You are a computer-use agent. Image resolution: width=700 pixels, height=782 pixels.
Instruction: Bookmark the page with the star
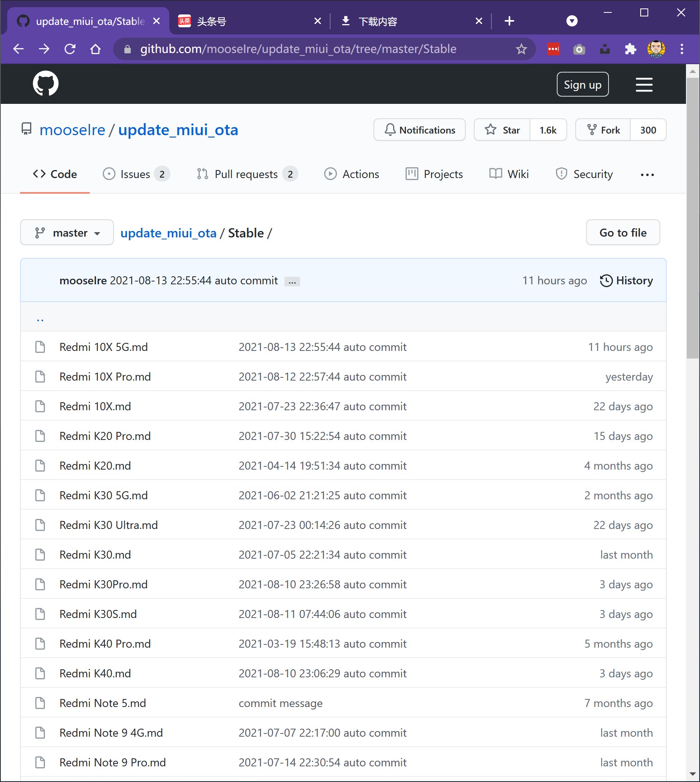tap(520, 49)
